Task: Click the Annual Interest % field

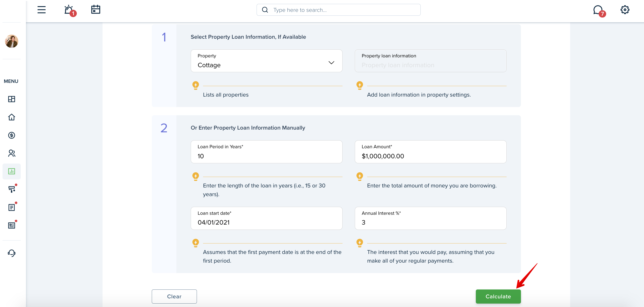Action: click(x=430, y=218)
